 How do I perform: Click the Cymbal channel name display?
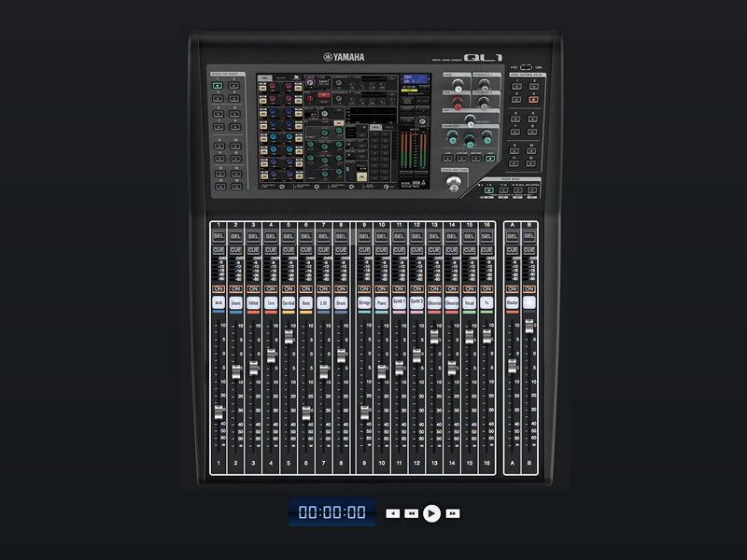[289, 302]
